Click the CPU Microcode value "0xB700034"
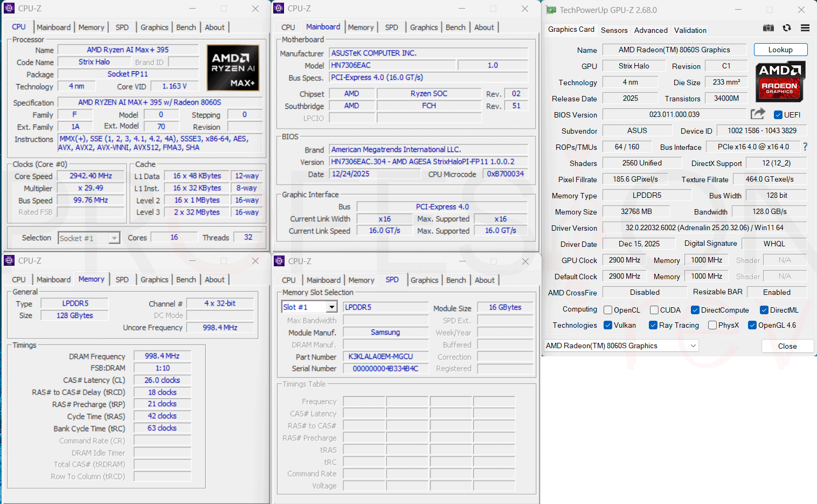Screen dimensions: 817x504 pyautogui.click(x=506, y=174)
